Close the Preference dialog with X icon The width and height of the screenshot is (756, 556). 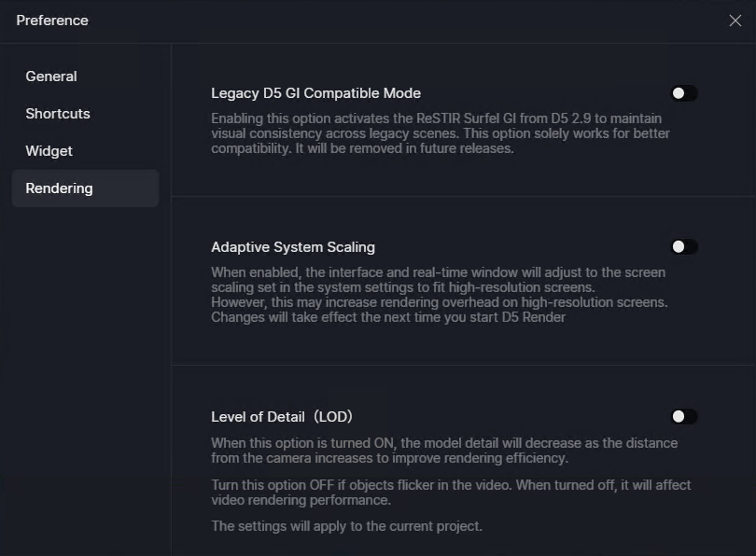(735, 21)
